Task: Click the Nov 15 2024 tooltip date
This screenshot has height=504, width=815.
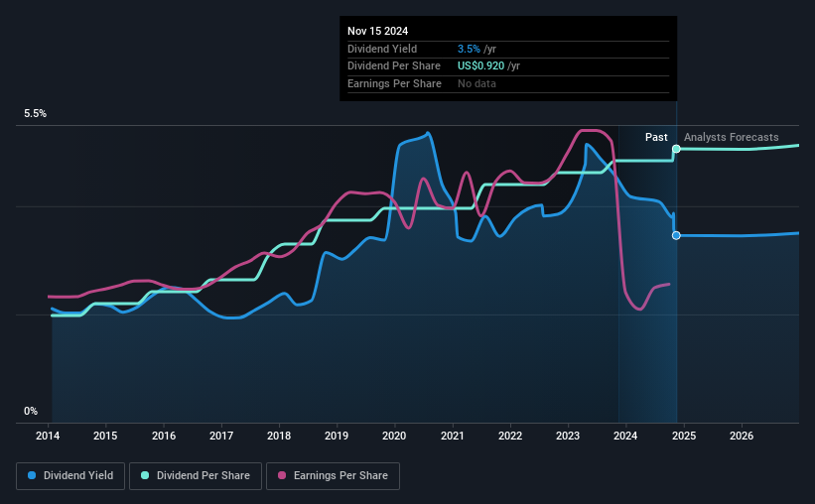Action: (377, 31)
